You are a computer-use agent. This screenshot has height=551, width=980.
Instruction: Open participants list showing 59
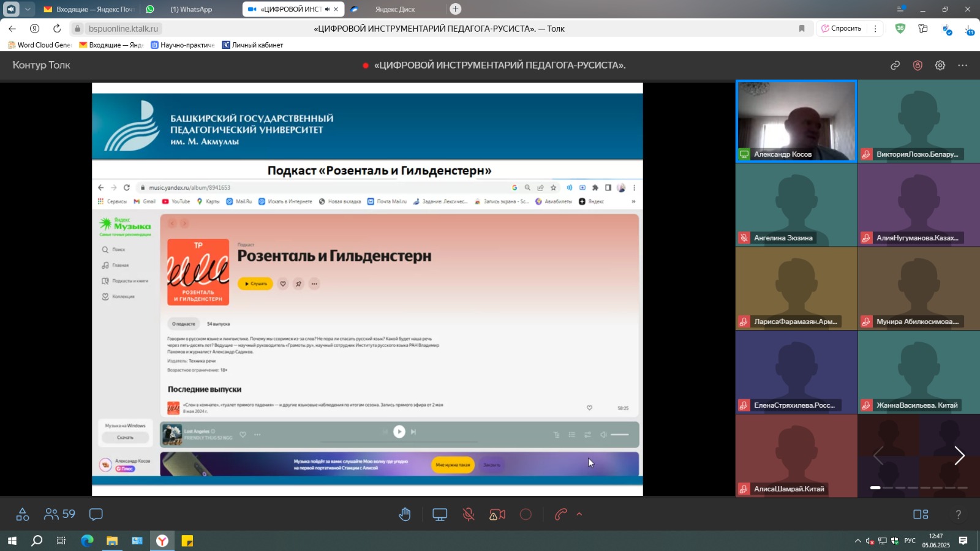tap(60, 514)
